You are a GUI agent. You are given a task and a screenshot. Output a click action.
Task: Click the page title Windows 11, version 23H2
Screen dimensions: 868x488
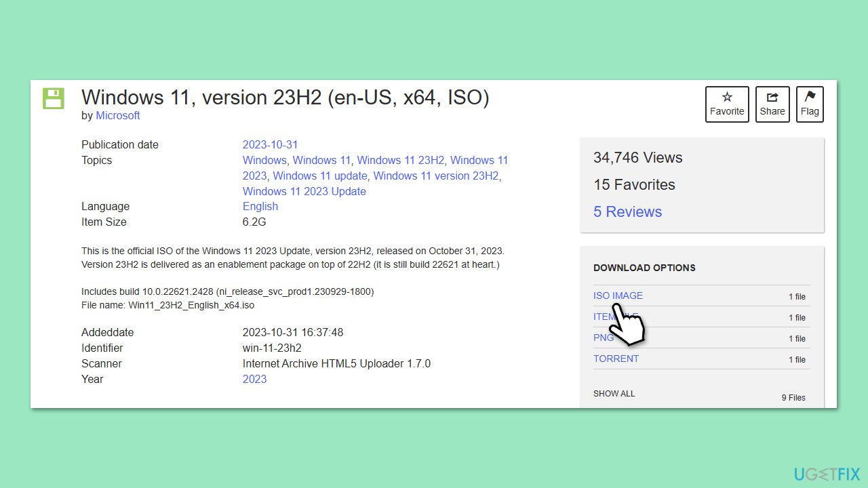coord(285,97)
